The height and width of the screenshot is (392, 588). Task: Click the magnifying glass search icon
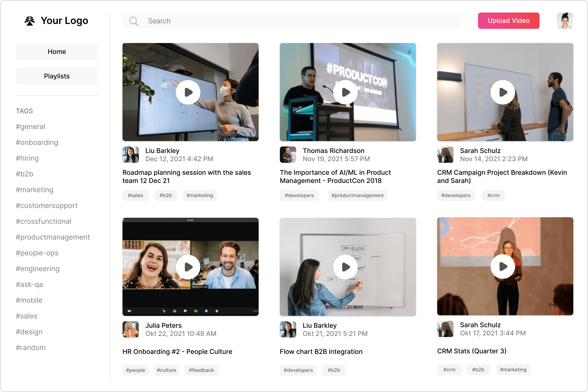click(134, 21)
